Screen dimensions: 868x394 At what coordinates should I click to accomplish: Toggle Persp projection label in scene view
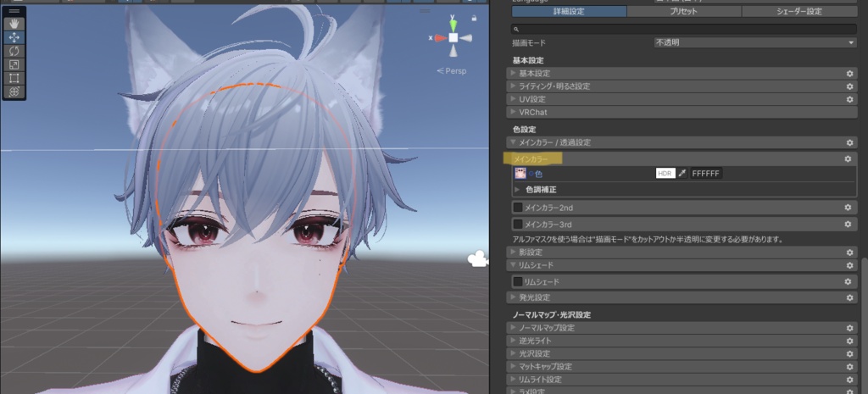452,71
